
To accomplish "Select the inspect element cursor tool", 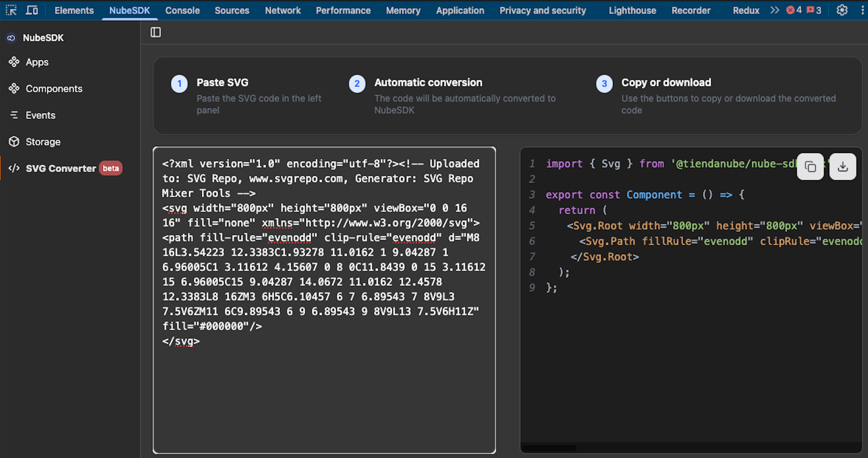I will pos(11,10).
